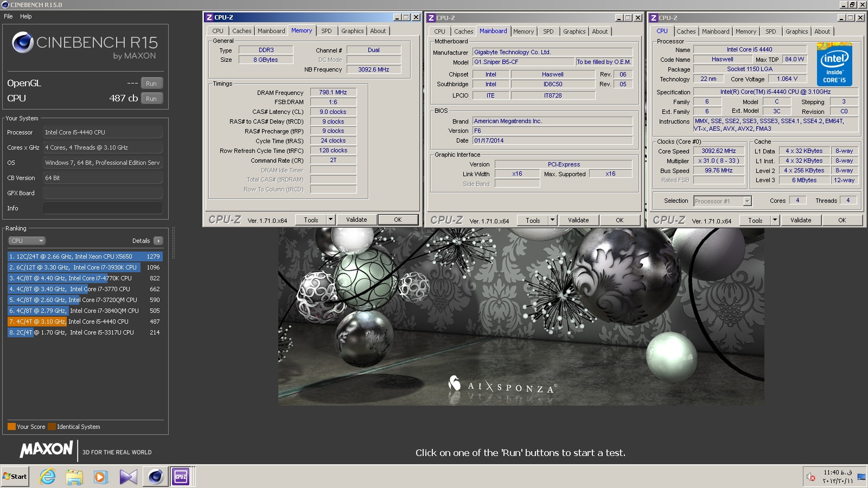Click DRAM Frequency value 798.1 MHz

(333, 93)
